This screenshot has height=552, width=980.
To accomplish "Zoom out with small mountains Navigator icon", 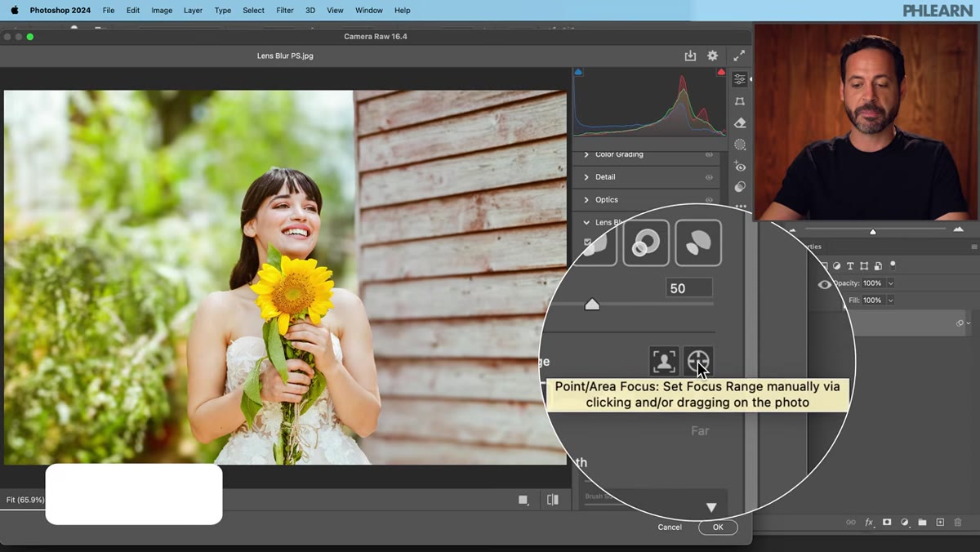I will [792, 230].
